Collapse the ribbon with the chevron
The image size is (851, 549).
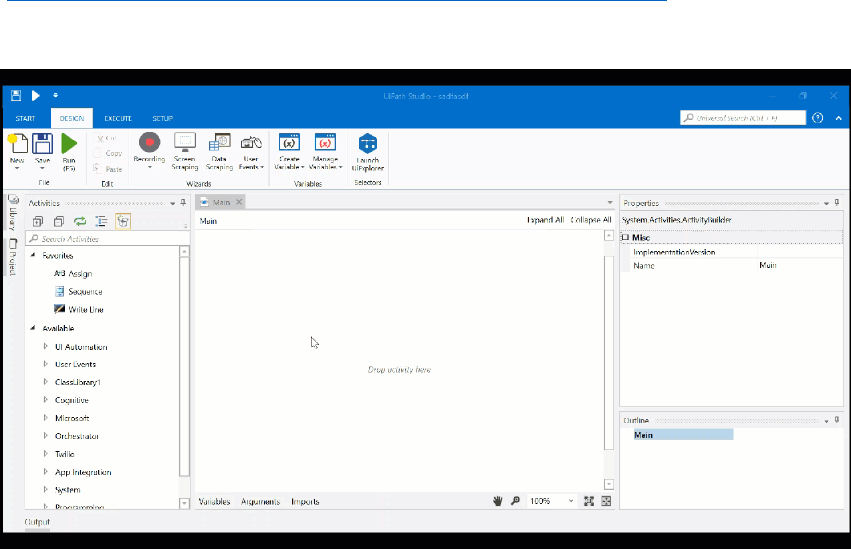click(839, 118)
